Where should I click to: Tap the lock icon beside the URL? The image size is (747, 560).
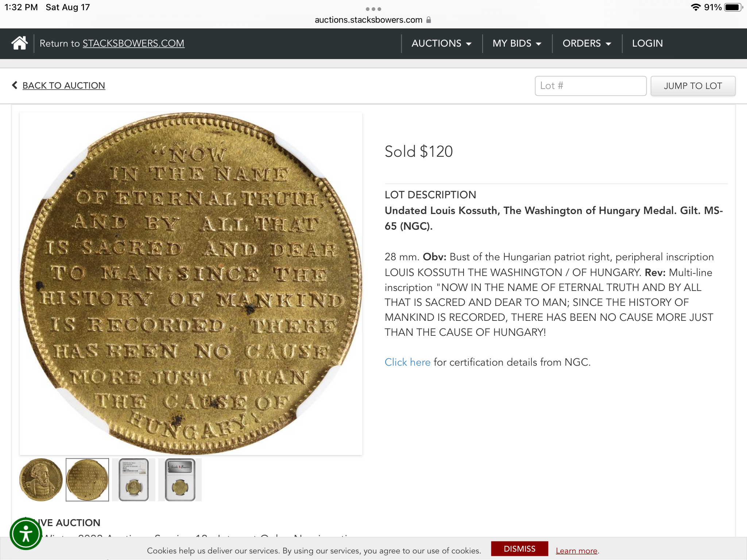(429, 20)
